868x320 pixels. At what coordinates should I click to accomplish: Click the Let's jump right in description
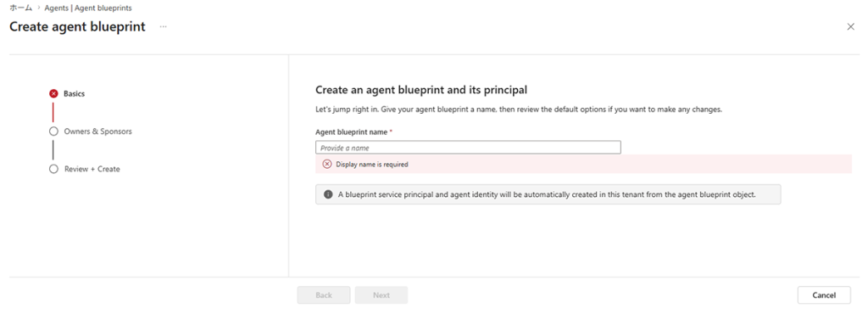(x=519, y=109)
